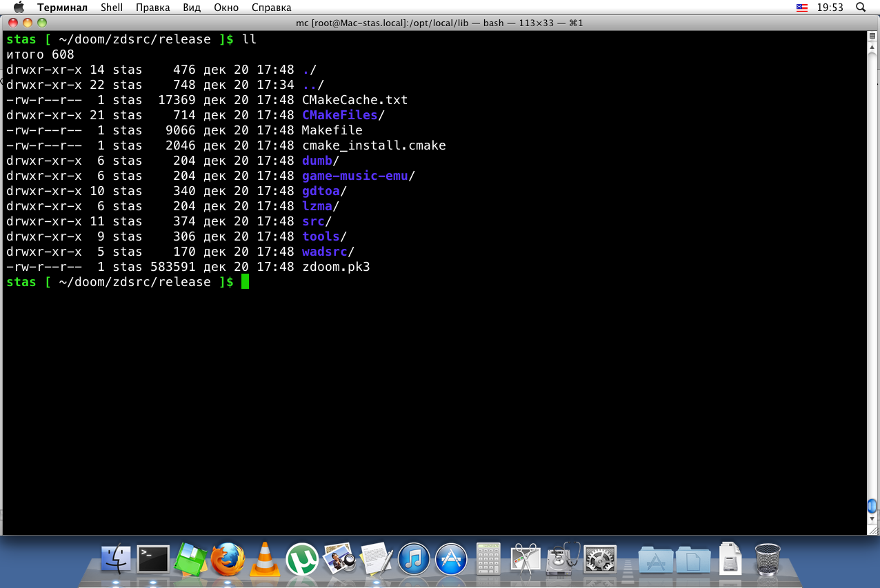Screen dimensions: 880x588
Task: Click the Terminal icon in the Dock
Action: (x=153, y=558)
